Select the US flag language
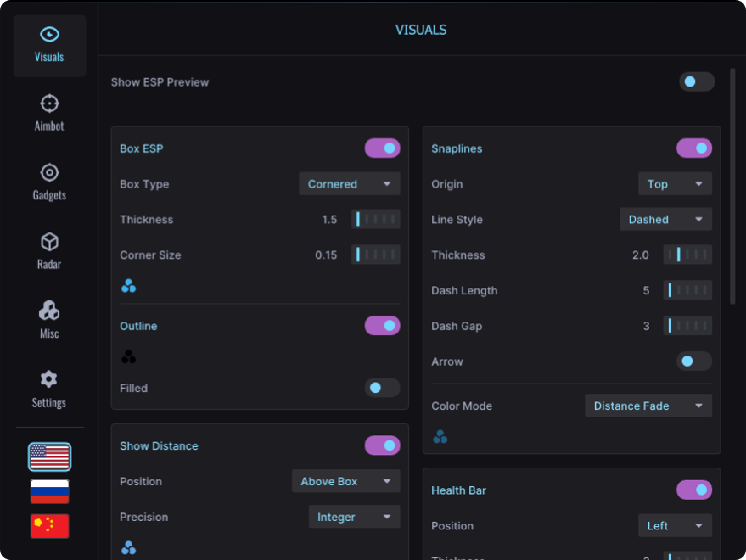 coord(49,456)
